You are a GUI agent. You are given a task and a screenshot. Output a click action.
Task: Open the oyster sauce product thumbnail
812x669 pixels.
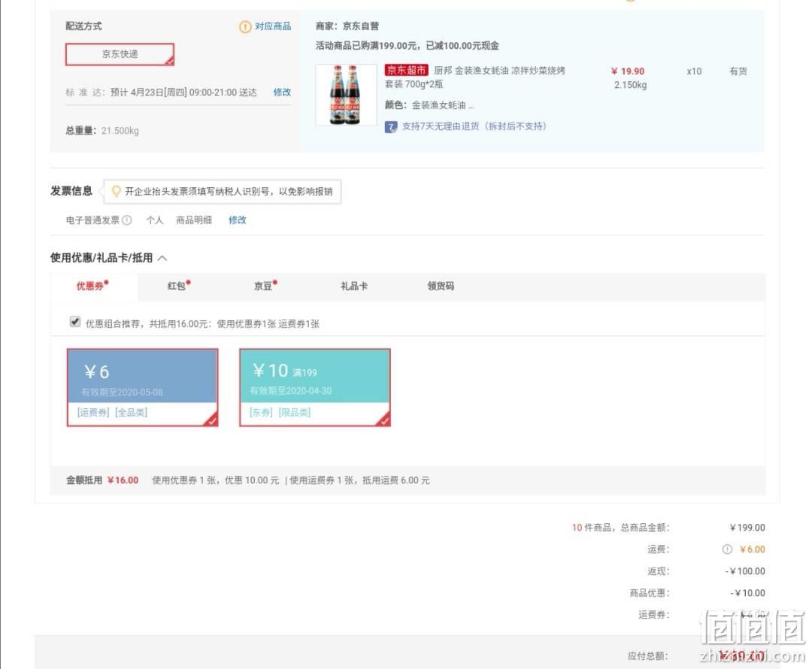coord(346,95)
